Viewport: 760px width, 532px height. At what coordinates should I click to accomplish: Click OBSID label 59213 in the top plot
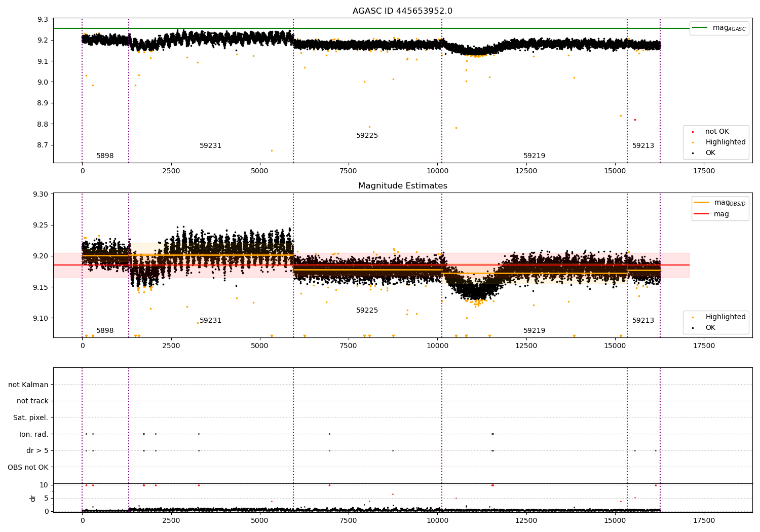643,146
